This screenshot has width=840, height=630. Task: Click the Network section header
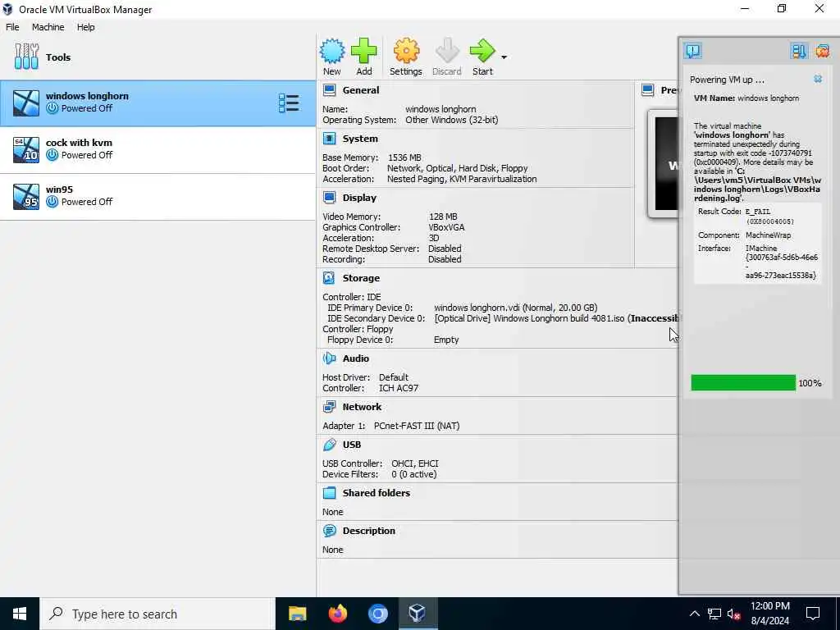pyautogui.click(x=362, y=406)
